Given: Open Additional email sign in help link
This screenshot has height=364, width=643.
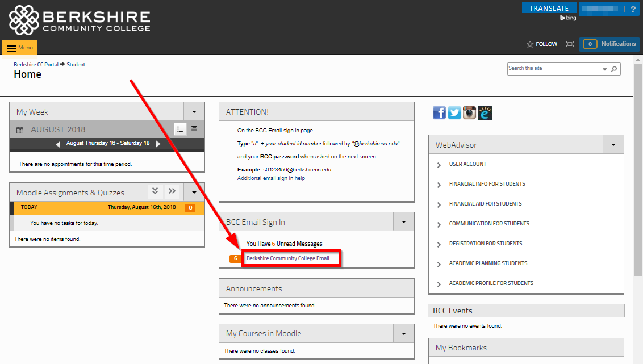Looking at the screenshot, I should click(271, 178).
